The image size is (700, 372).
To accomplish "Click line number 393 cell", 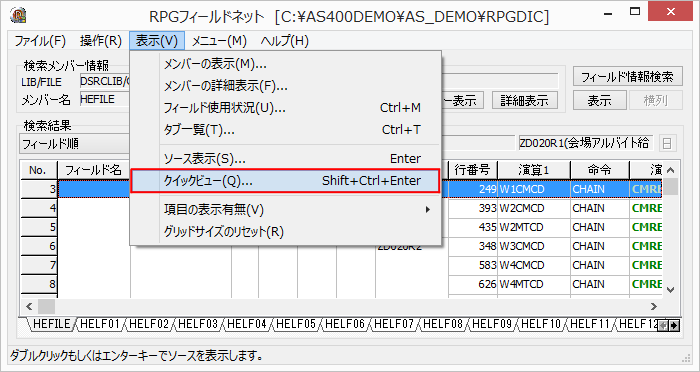I will [473, 208].
